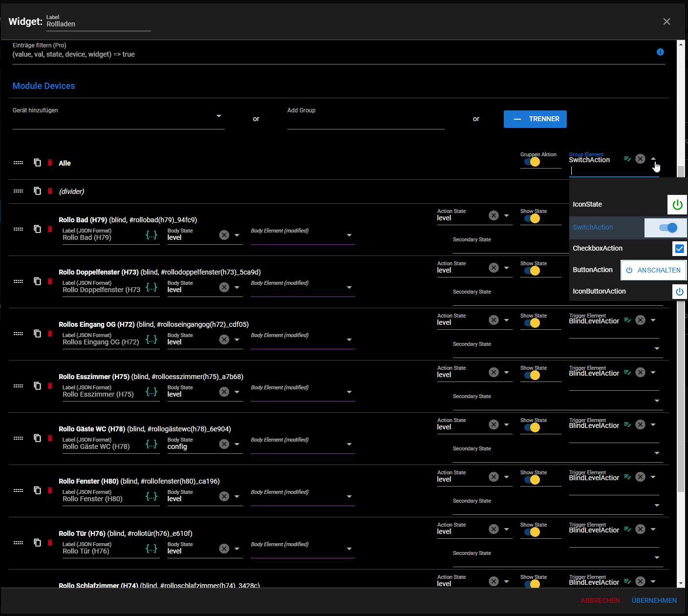The image size is (688, 616).
Task: Click the widget Label field Rollladen
Action: click(98, 24)
